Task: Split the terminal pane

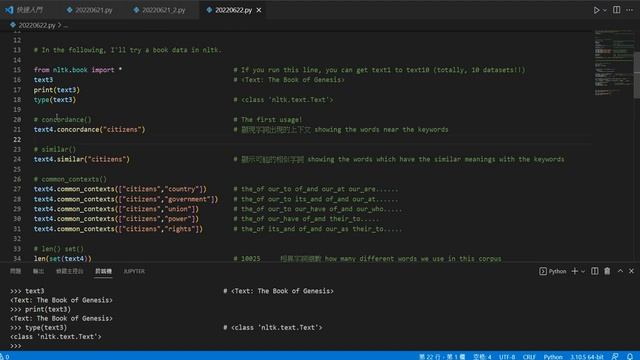Action: 594,271
